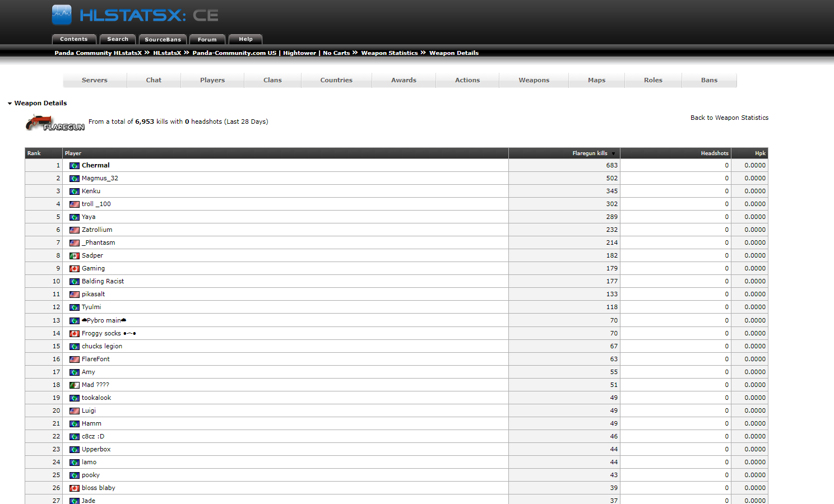Sort by Flaregun kills column

[590, 153]
